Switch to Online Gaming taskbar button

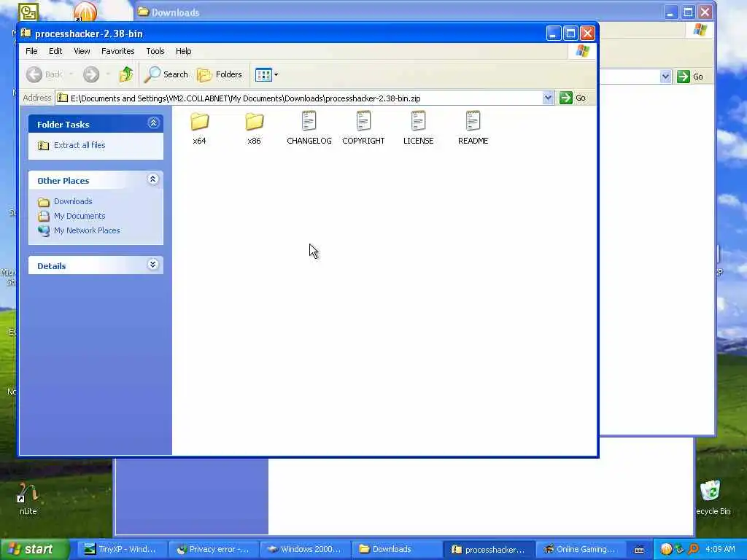(x=580, y=549)
